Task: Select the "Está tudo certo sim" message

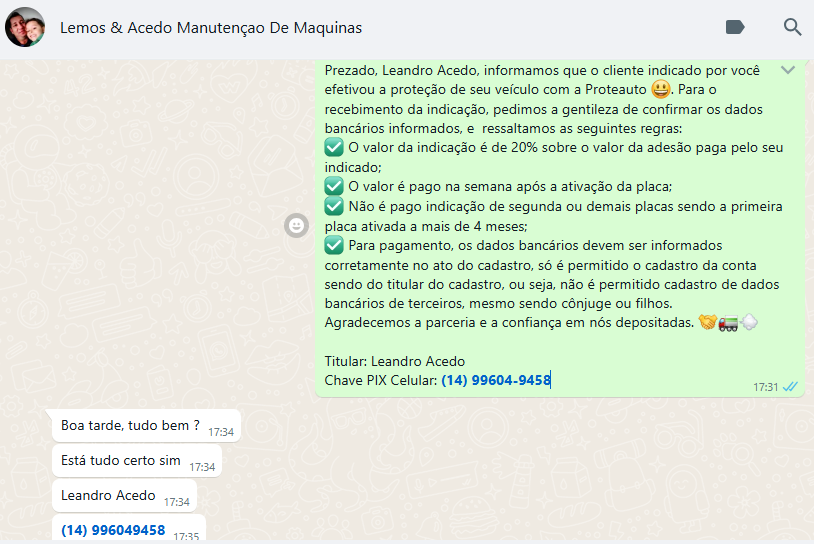Action: [121, 461]
